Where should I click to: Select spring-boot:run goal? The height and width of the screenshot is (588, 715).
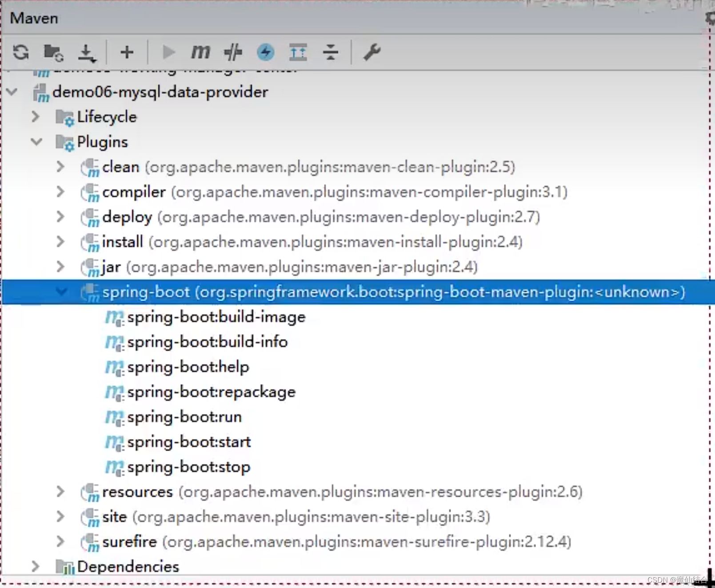(x=184, y=417)
